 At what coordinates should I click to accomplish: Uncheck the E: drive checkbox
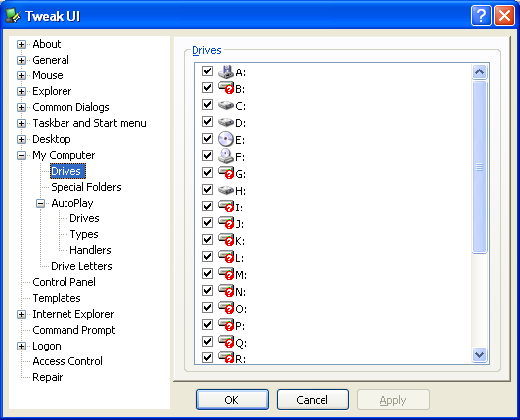(x=207, y=138)
